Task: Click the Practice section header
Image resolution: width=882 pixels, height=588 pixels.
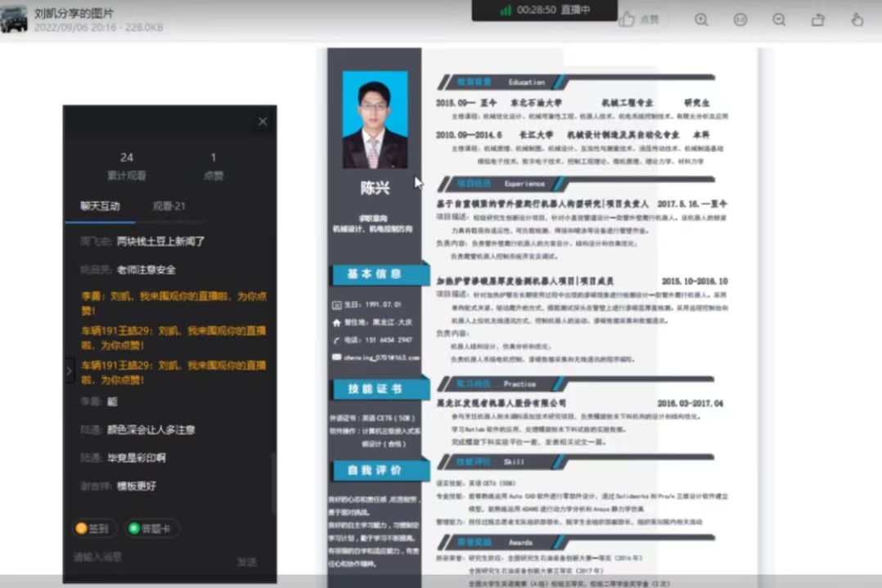Action: (577, 384)
